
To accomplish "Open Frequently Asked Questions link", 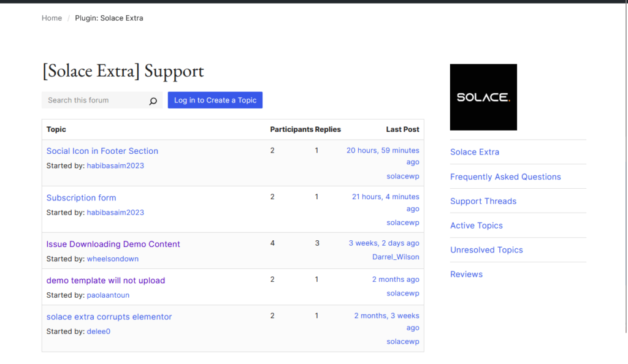I will tap(505, 177).
